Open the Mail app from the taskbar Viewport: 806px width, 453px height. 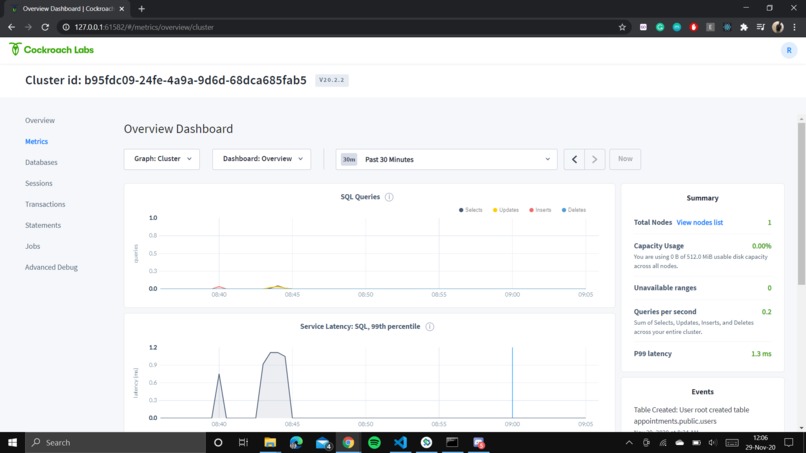tap(323, 442)
